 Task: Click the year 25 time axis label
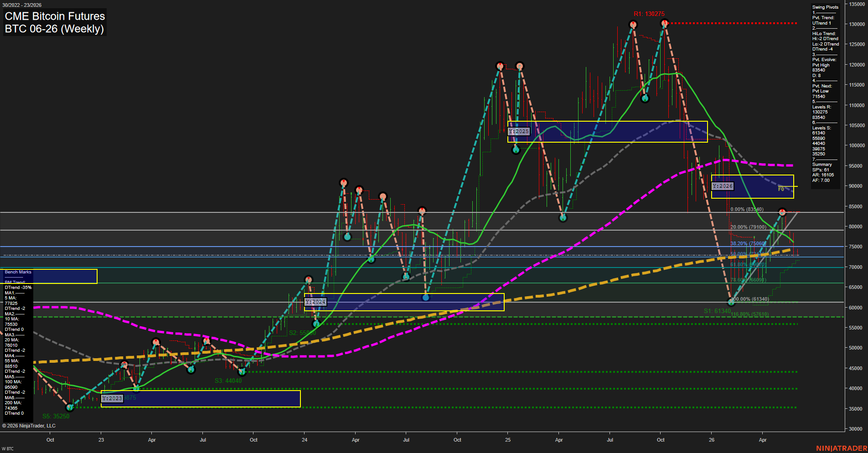point(508,440)
